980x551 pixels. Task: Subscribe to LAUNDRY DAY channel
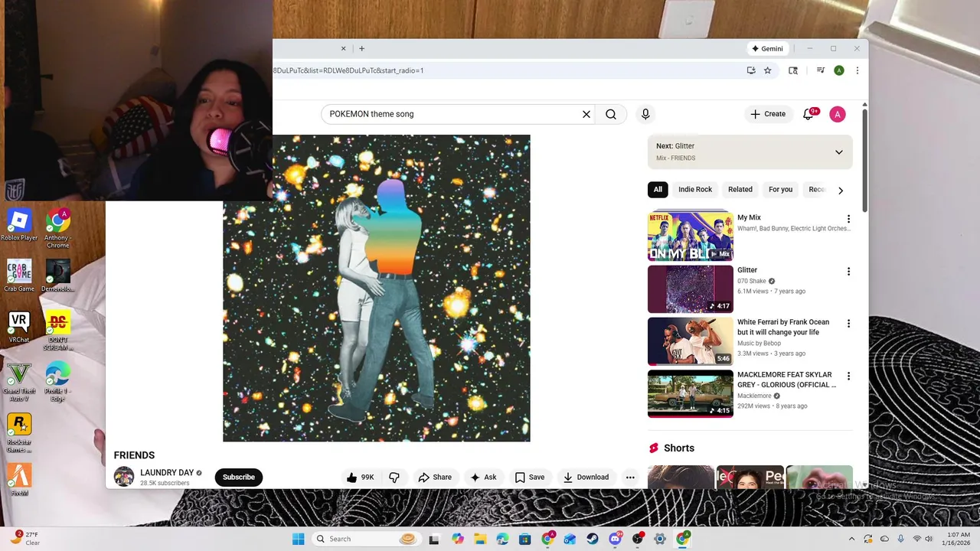tap(239, 477)
